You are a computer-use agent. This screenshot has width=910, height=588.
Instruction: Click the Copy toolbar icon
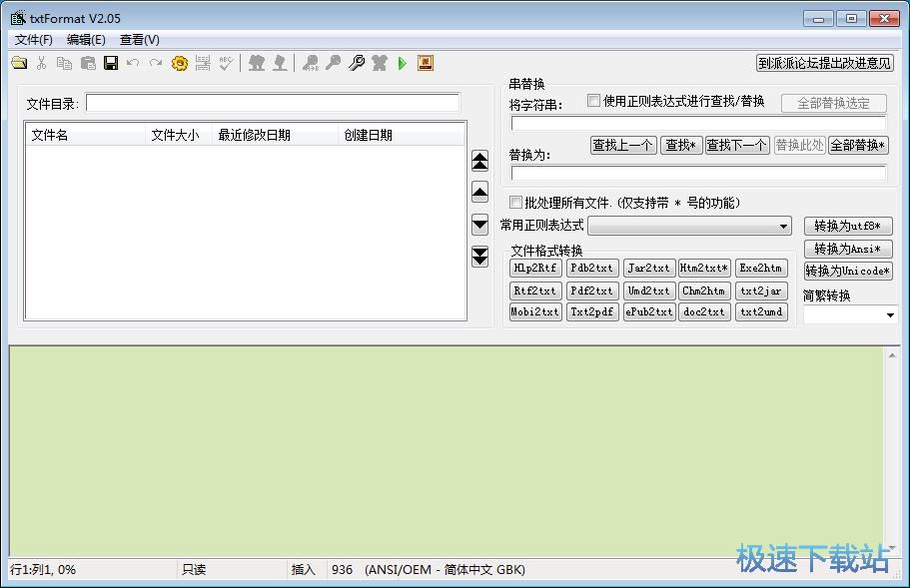[x=66, y=63]
